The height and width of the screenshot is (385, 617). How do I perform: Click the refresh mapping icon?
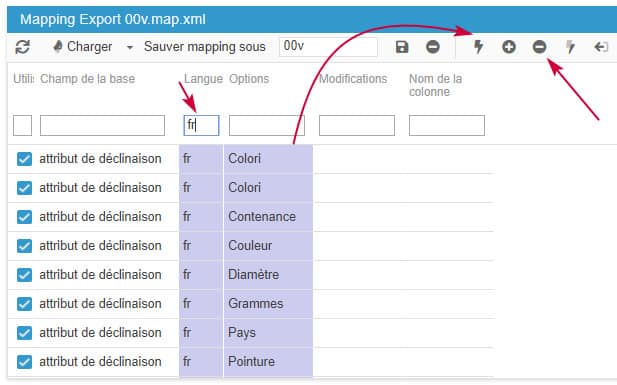[22, 47]
